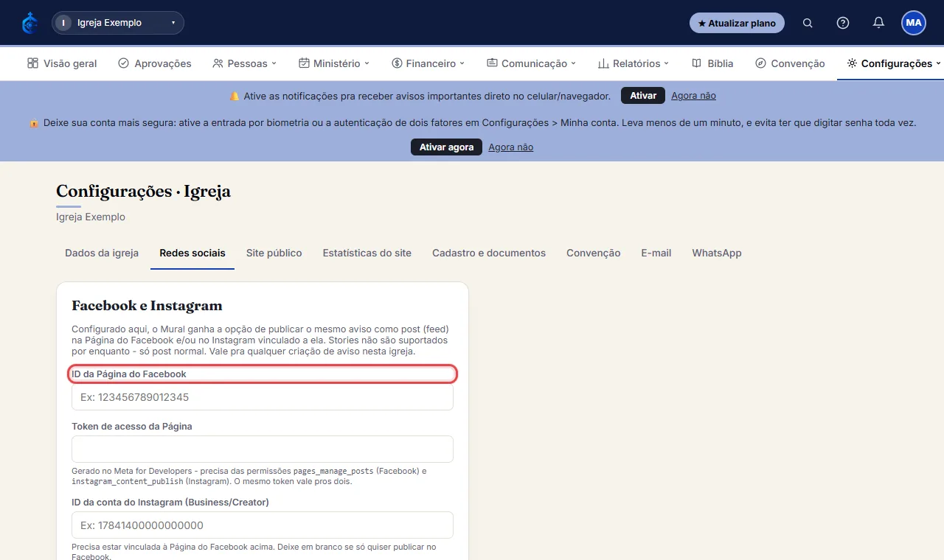
Task: Expand the Ministério menu
Action: (x=334, y=63)
